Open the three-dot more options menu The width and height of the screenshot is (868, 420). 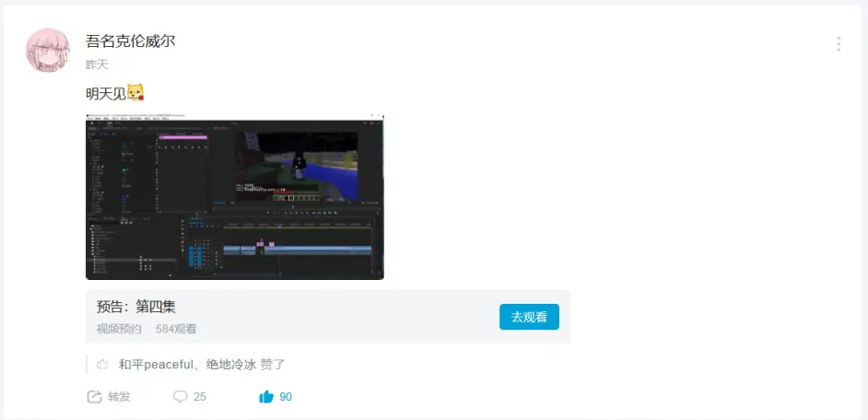[x=838, y=44]
